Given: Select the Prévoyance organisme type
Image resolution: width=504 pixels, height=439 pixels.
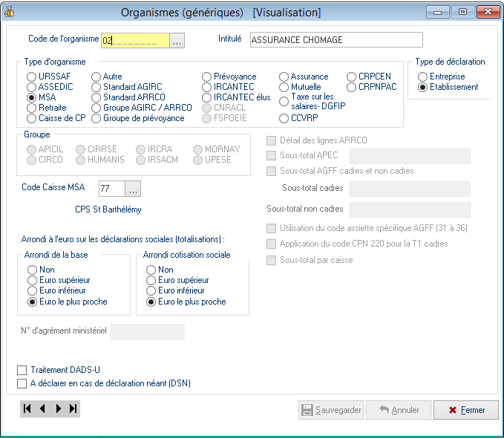Looking at the screenshot, I should pos(207,77).
